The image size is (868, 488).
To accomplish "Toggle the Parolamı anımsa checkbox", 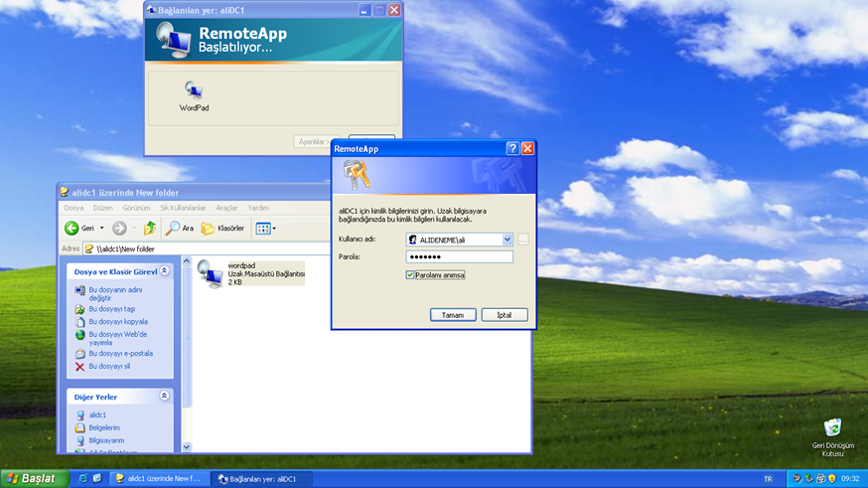I will [410, 274].
